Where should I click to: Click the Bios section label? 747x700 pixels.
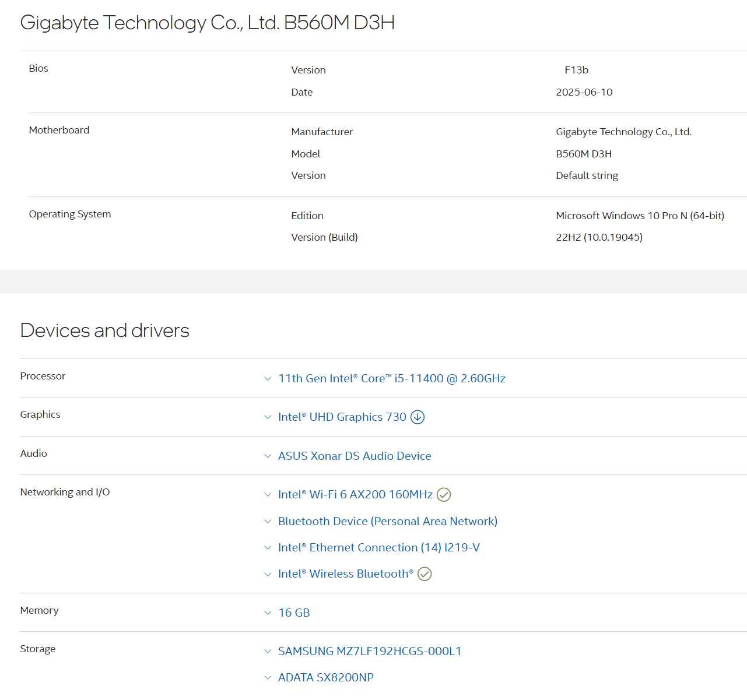pyautogui.click(x=38, y=68)
